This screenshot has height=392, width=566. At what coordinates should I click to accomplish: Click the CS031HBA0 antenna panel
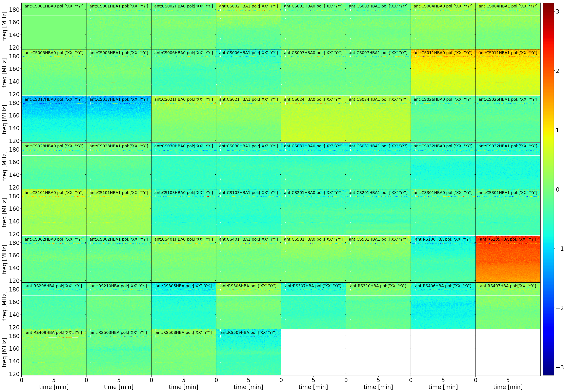point(313,166)
